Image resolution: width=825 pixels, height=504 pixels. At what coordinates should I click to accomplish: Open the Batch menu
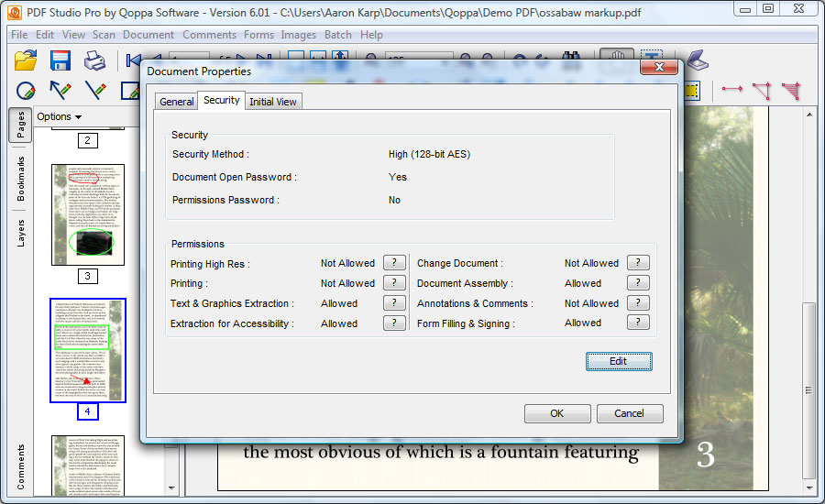[x=337, y=35]
